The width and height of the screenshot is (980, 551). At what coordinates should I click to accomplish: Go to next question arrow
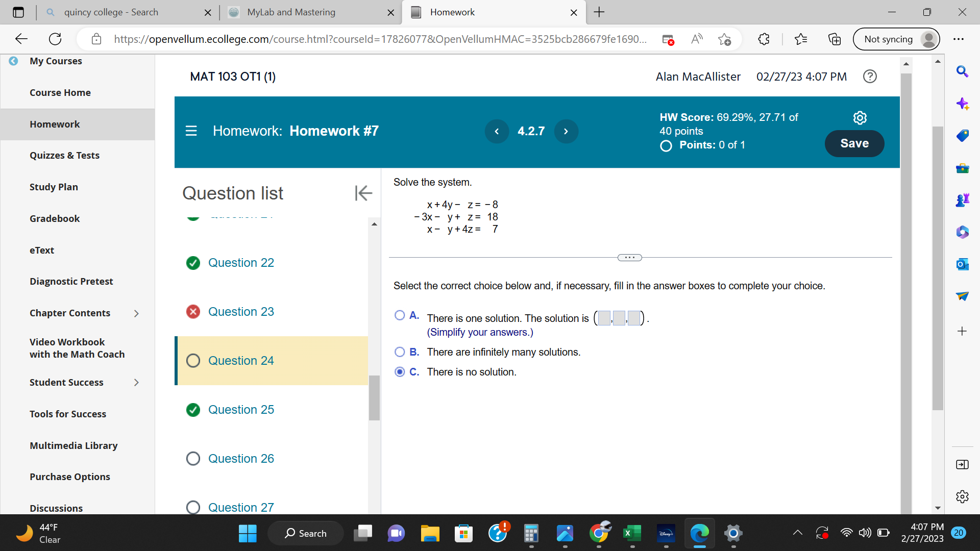click(x=566, y=131)
